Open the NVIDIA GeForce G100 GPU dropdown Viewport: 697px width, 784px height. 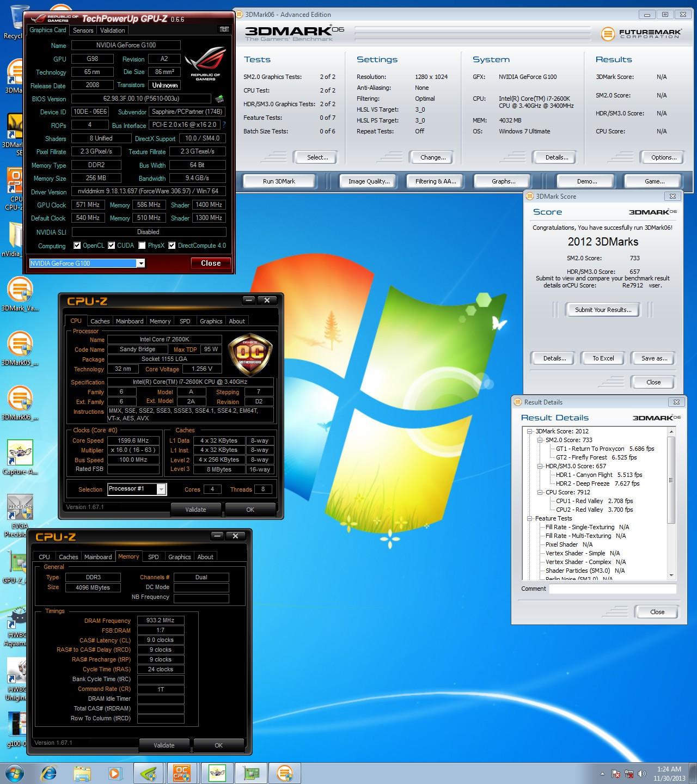[x=140, y=264]
